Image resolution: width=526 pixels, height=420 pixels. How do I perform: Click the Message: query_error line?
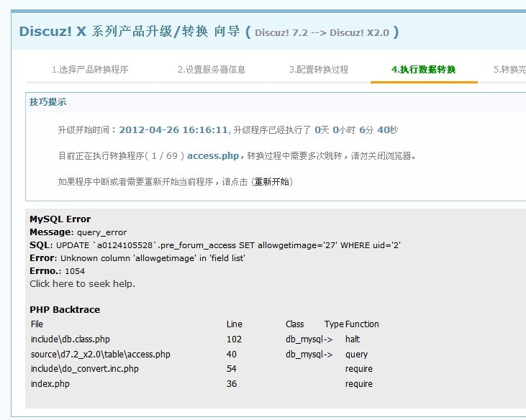(78, 232)
